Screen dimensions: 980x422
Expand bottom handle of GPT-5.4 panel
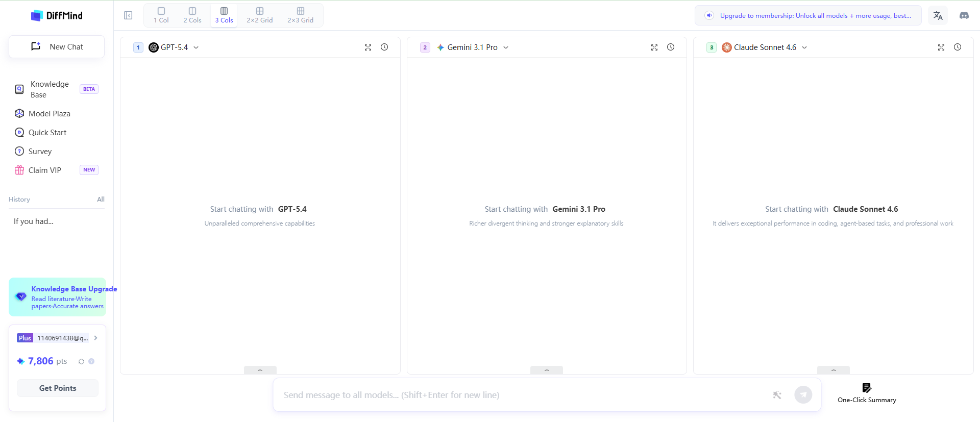260,370
